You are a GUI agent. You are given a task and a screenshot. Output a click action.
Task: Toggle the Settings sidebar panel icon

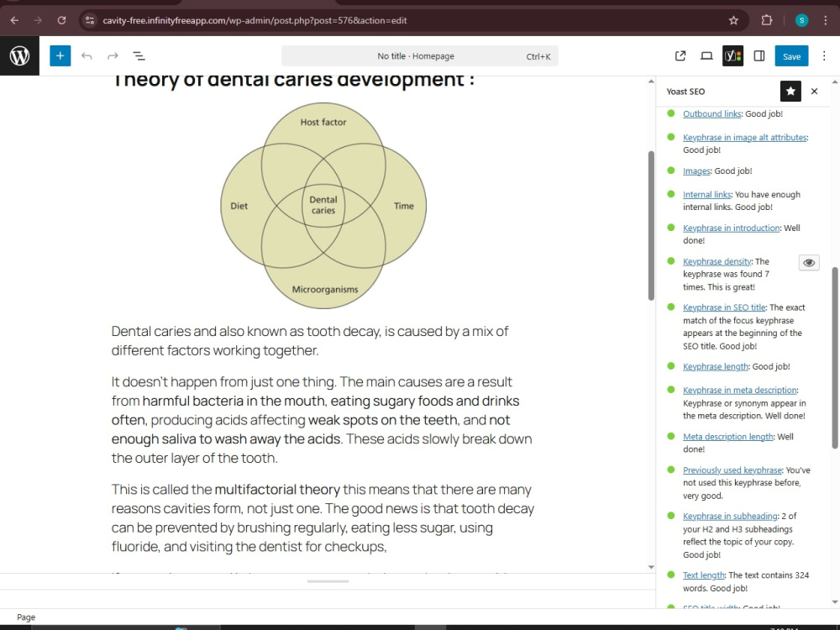pyautogui.click(x=759, y=55)
